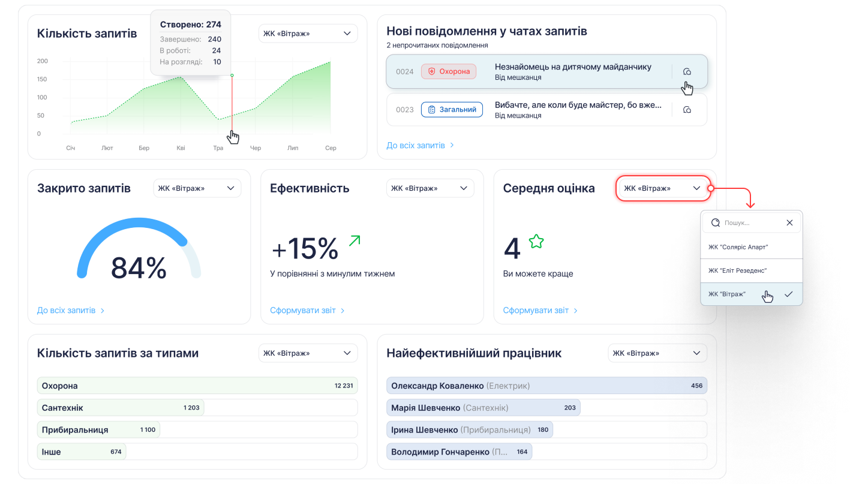
Task: Click the green star rating icon
Action: click(x=536, y=241)
